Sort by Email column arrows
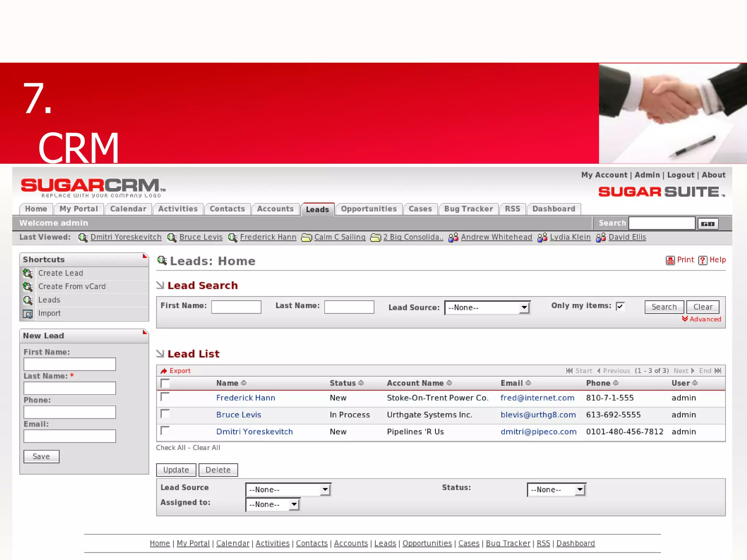Viewport: 747px width, 560px height. 528,383
